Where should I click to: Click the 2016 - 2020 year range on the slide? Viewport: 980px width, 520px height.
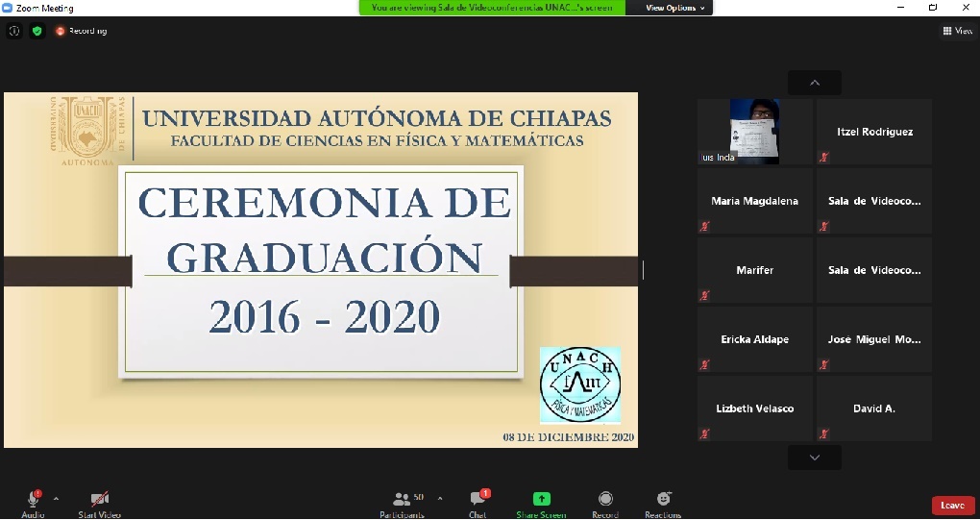325,316
